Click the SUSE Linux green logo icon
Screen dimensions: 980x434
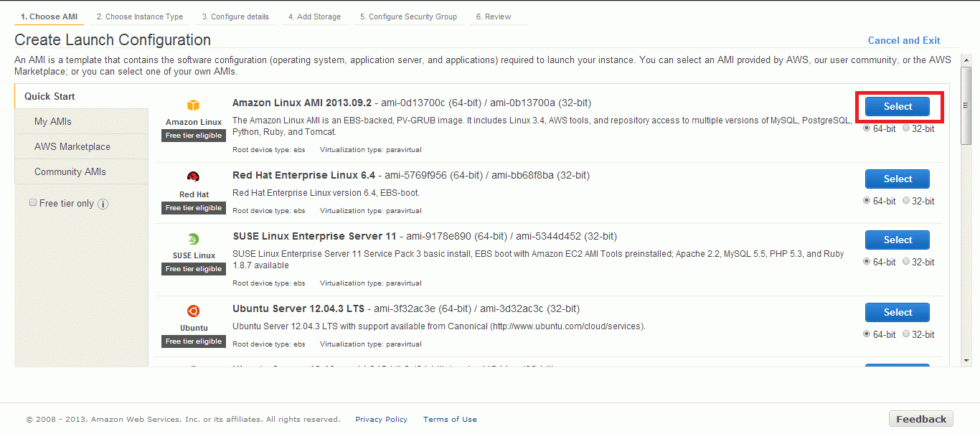[x=193, y=239]
